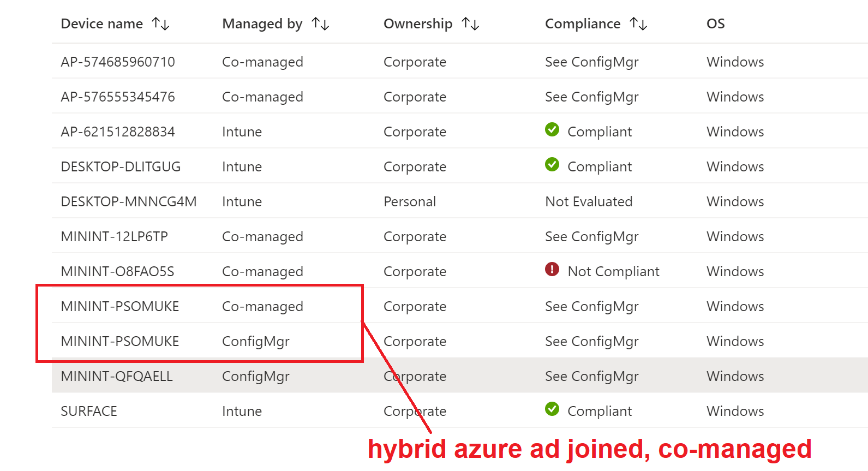Sort by Managed by column arrows

click(x=320, y=23)
